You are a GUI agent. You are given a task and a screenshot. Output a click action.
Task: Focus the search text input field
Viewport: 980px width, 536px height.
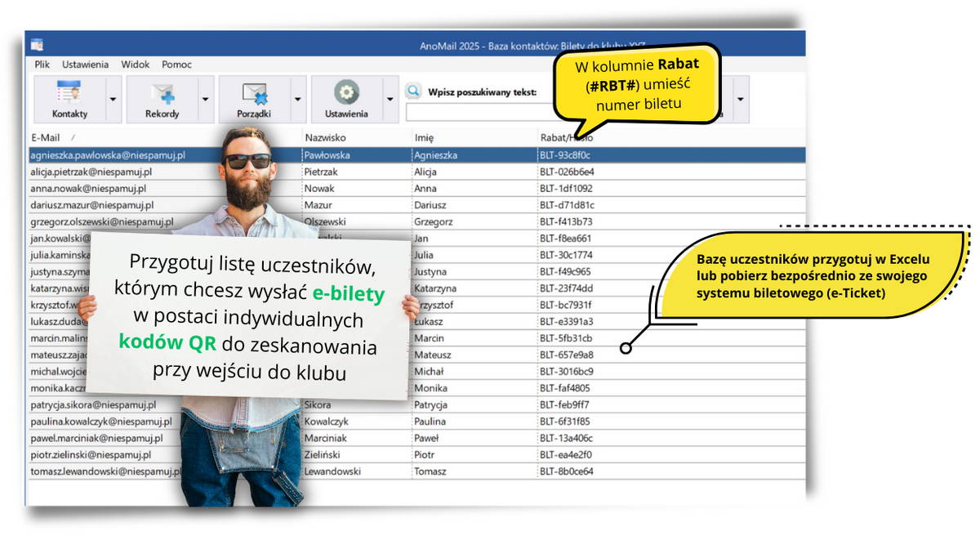(x=480, y=113)
